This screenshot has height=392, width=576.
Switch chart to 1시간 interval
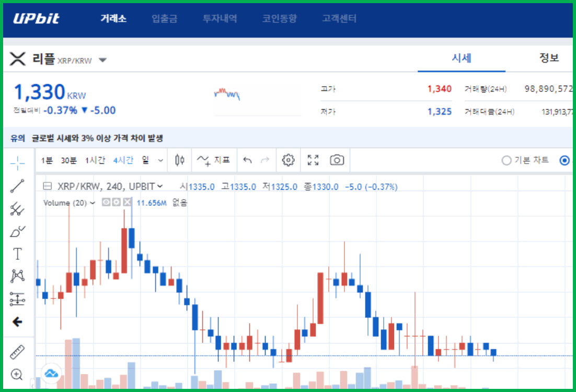tap(95, 160)
